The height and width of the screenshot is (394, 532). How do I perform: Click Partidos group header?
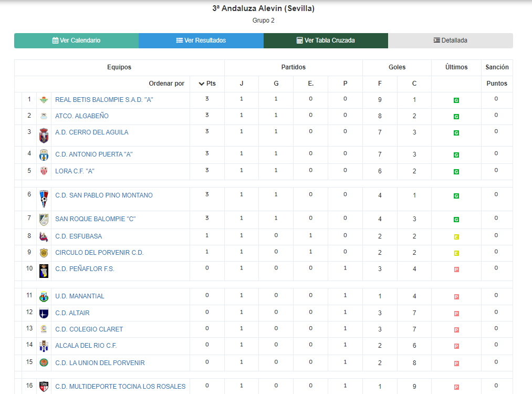294,67
